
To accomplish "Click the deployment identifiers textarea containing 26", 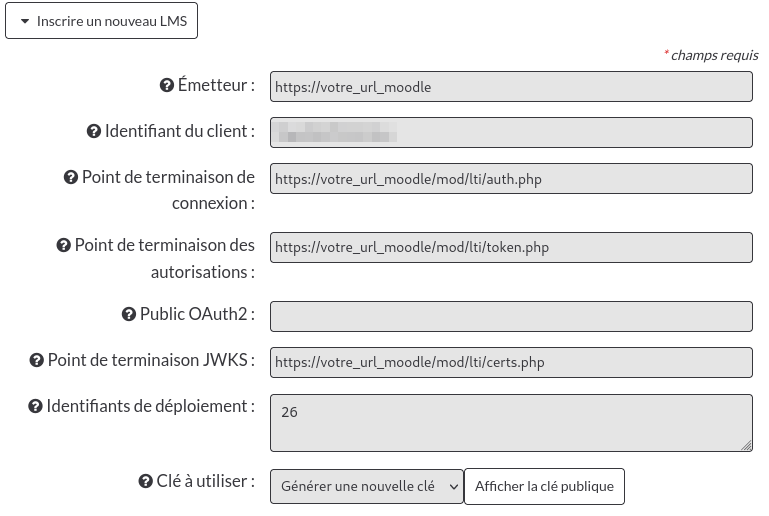I will [511, 423].
